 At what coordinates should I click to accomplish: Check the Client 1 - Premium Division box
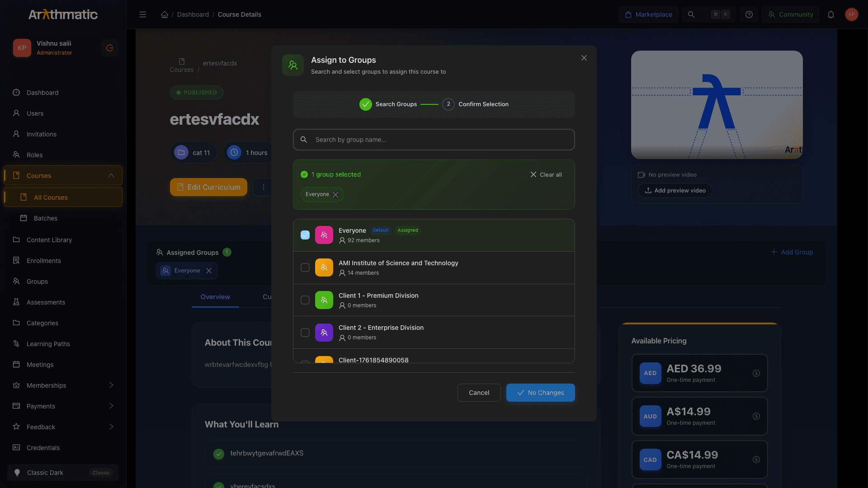(x=305, y=300)
